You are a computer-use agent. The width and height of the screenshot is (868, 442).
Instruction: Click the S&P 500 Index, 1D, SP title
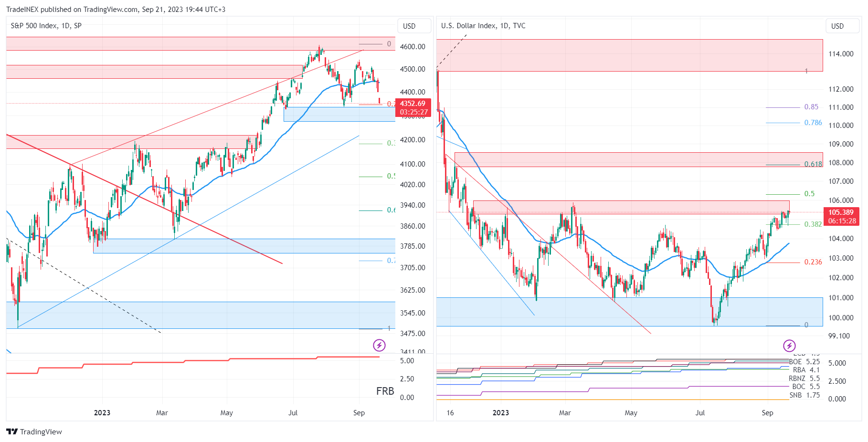46,26
